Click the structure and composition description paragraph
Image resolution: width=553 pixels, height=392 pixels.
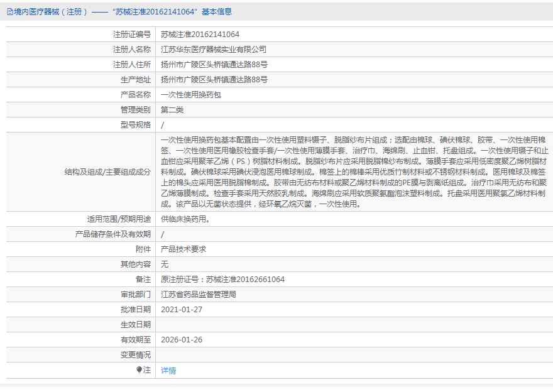pos(354,172)
